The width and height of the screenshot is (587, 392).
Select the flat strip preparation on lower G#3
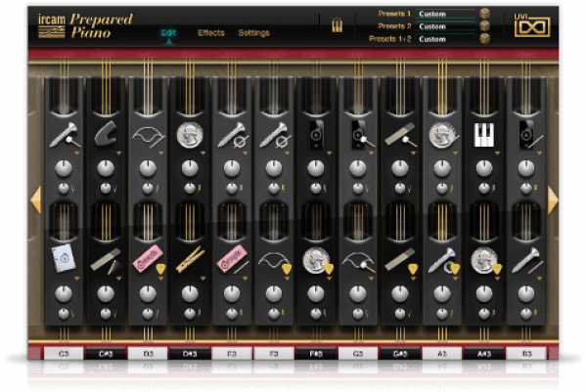point(400,259)
